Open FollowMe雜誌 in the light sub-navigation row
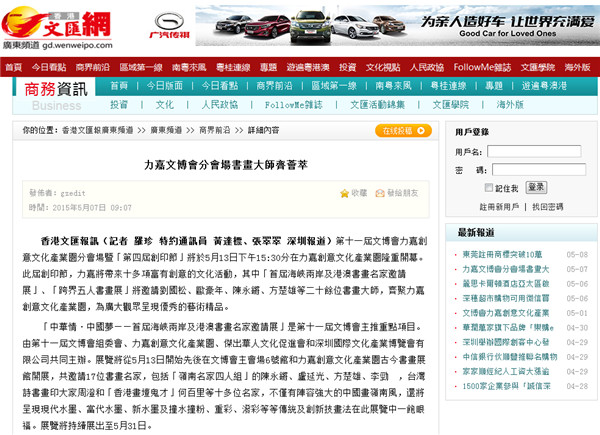 click(293, 104)
